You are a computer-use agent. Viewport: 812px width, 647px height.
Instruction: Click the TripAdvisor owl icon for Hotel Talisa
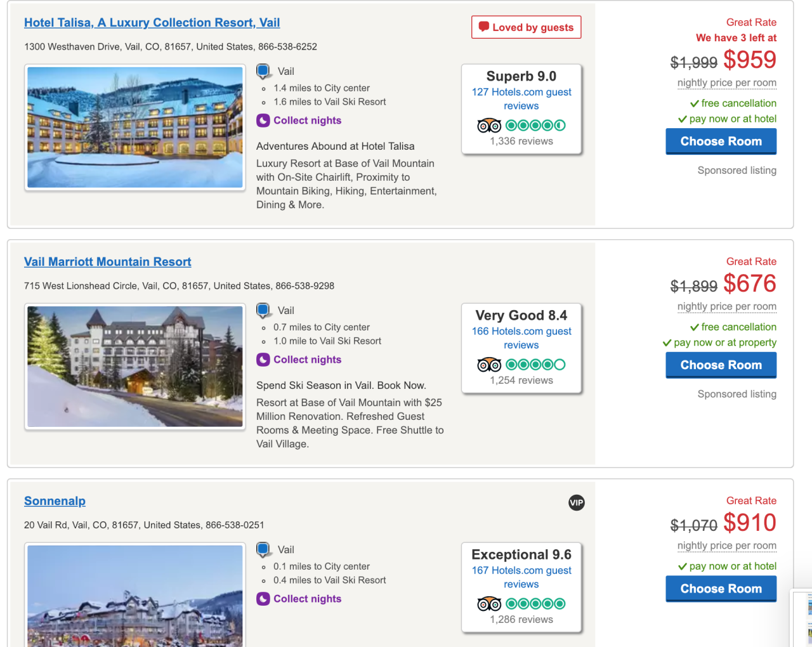coord(489,125)
